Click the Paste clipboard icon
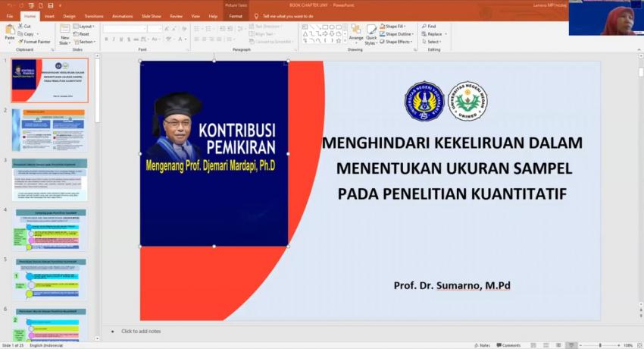Screen dimensions: 644x349 click(x=9, y=30)
